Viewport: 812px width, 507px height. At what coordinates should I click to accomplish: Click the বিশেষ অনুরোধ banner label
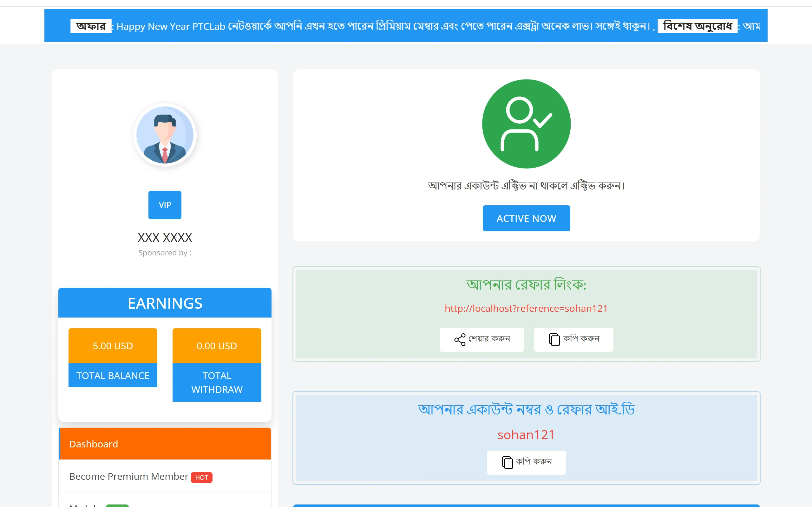[x=697, y=26]
